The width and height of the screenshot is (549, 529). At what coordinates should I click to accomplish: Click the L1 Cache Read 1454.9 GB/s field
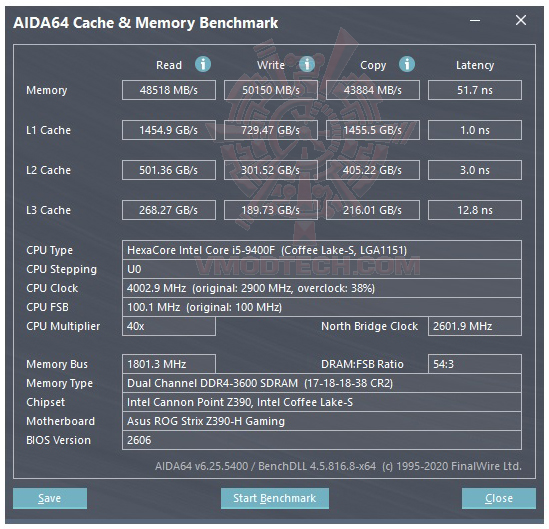click(169, 130)
